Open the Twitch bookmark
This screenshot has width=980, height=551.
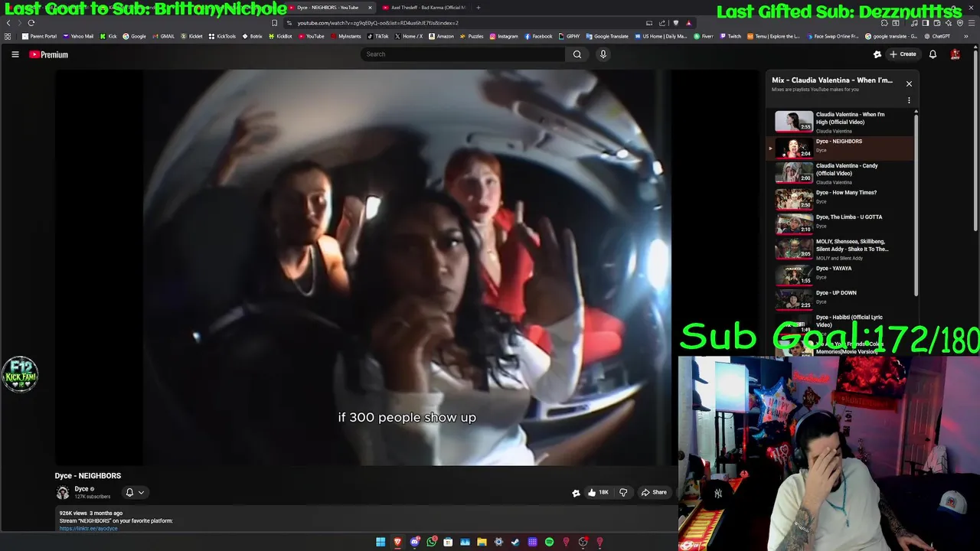point(730,36)
